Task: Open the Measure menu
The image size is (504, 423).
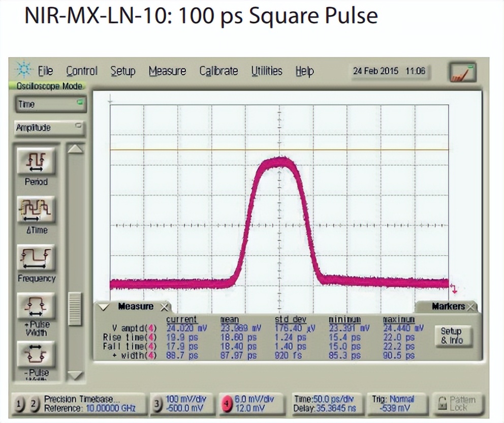Action: pos(167,71)
